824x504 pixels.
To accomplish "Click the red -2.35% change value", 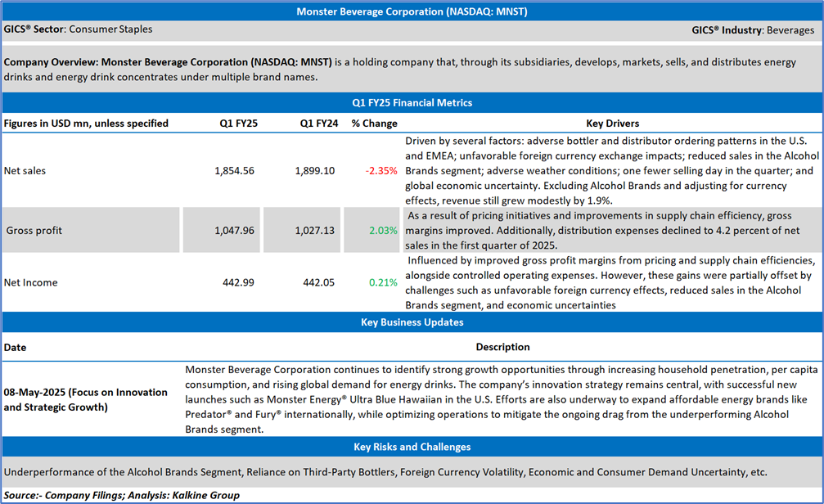I will [381, 171].
